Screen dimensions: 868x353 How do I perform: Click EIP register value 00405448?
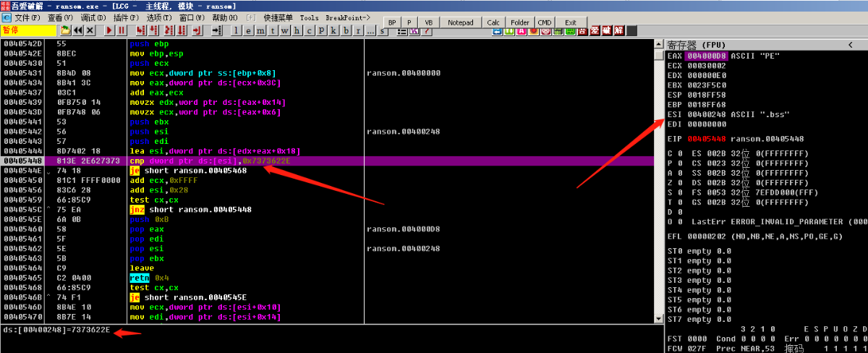pyautogui.click(x=707, y=139)
